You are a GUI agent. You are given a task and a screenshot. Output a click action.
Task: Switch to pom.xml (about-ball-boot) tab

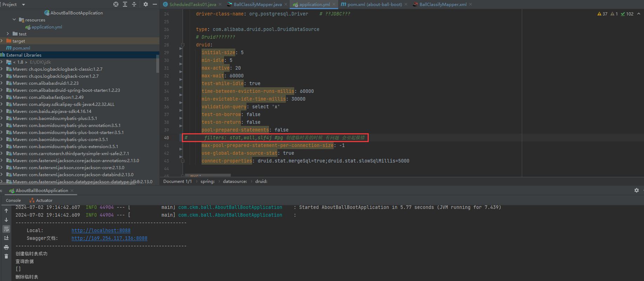pos(375,5)
